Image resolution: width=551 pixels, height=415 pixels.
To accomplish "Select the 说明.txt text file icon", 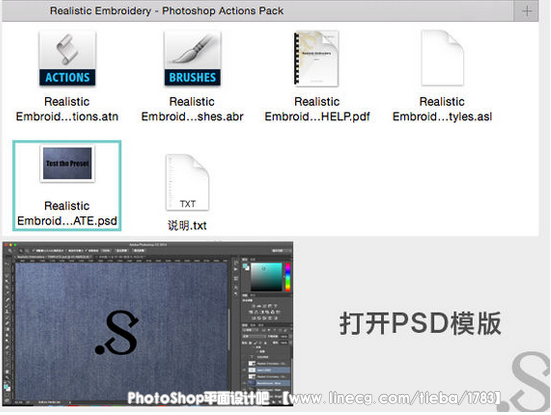I will (x=187, y=182).
